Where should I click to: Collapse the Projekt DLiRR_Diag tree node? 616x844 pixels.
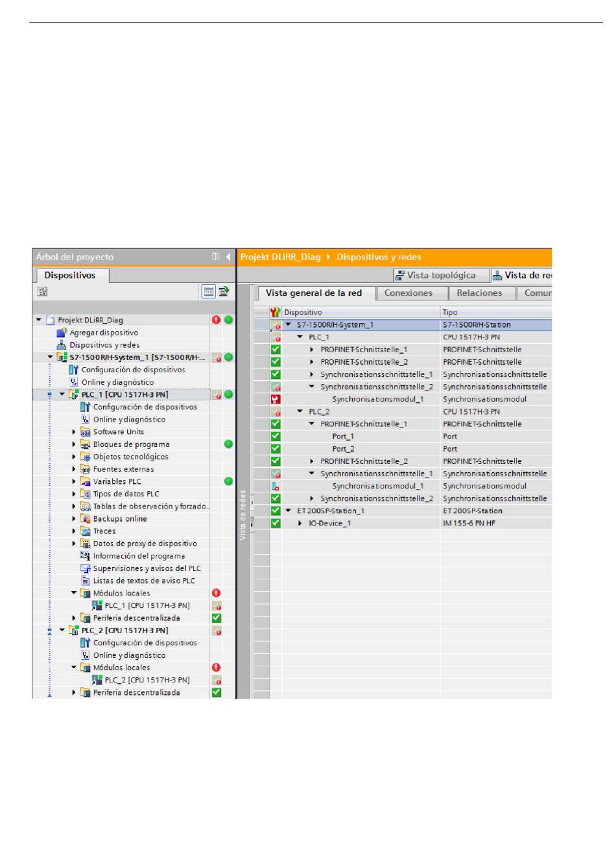click(39, 320)
